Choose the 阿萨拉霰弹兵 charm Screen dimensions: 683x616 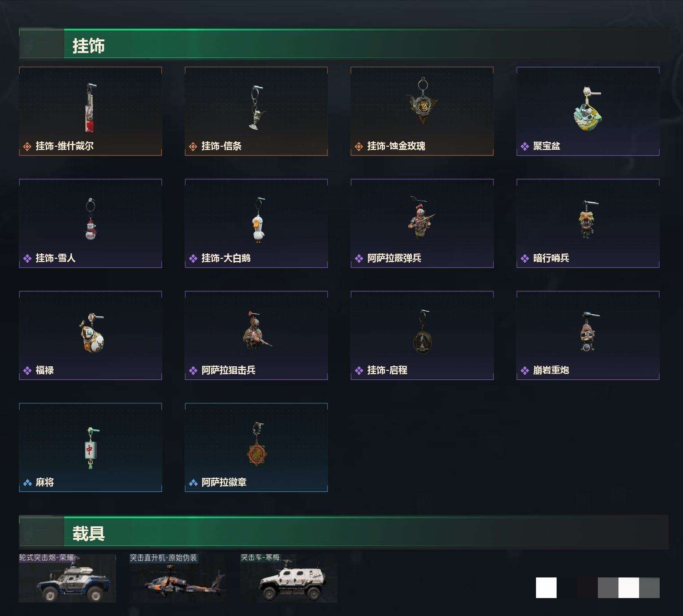(422, 223)
